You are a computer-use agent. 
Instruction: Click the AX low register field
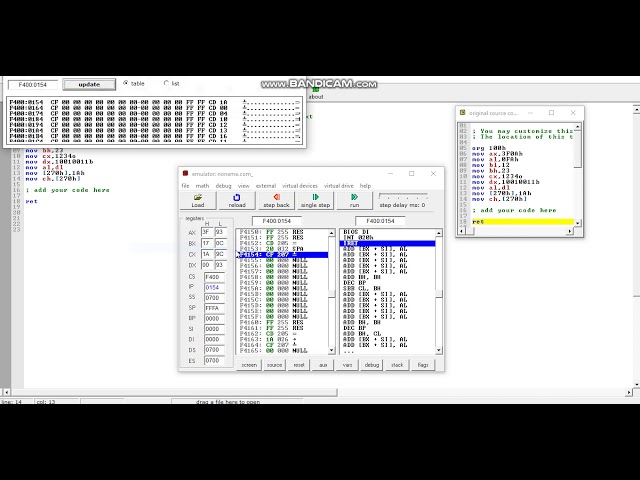pos(220,232)
